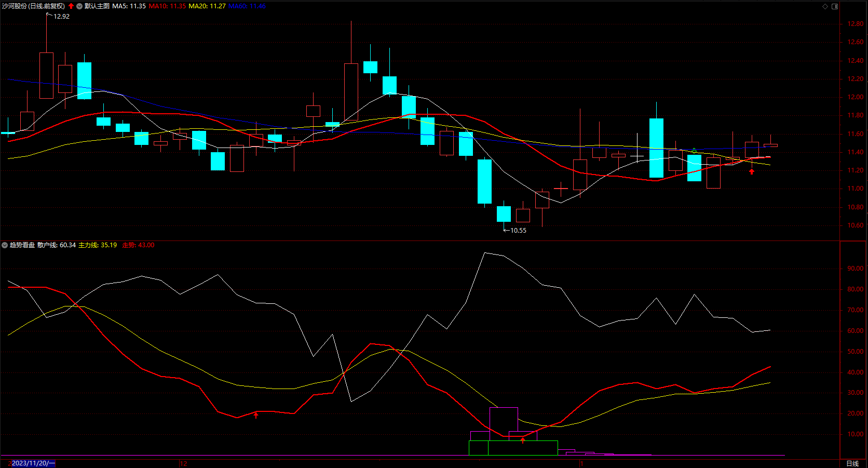
Task: Click the red up-arrow signal below the recent candle
Action: (x=752, y=171)
